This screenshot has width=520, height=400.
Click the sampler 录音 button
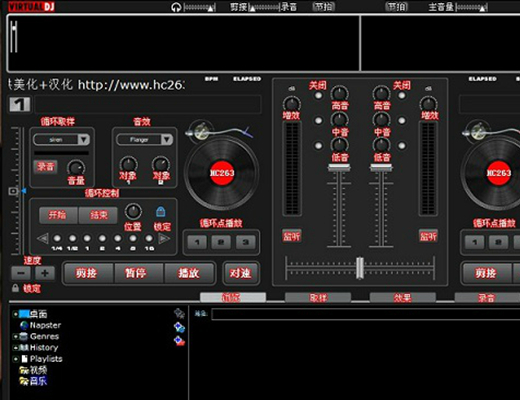[45, 166]
